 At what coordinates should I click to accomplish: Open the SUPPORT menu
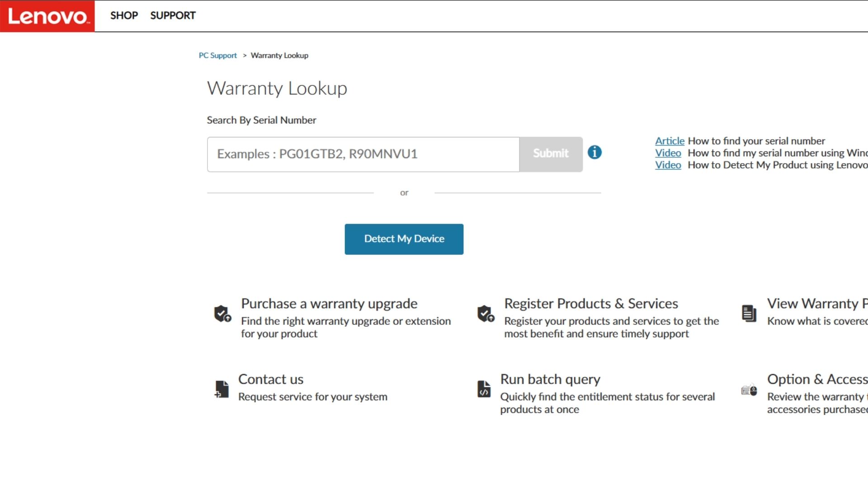[x=173, y=15]
